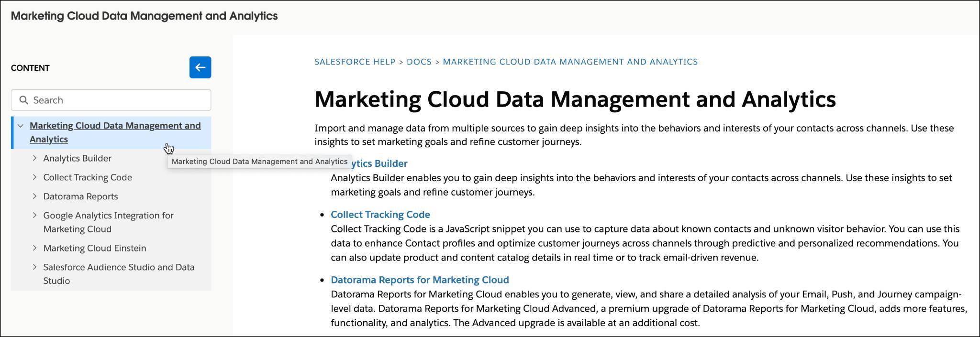Click the CONTENT sidebar heading

[x=30, y=68]
